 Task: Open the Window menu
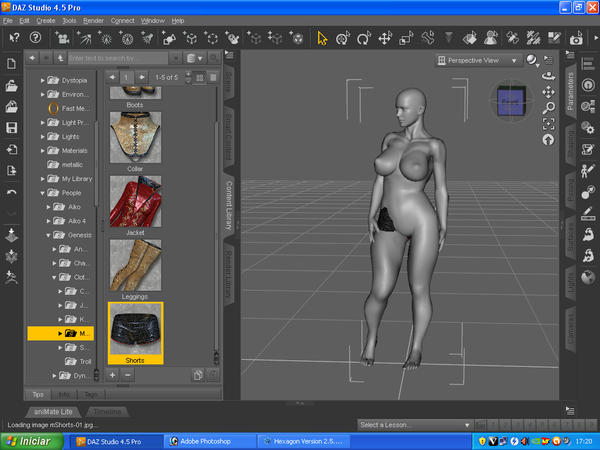click(x=152, y=21)
